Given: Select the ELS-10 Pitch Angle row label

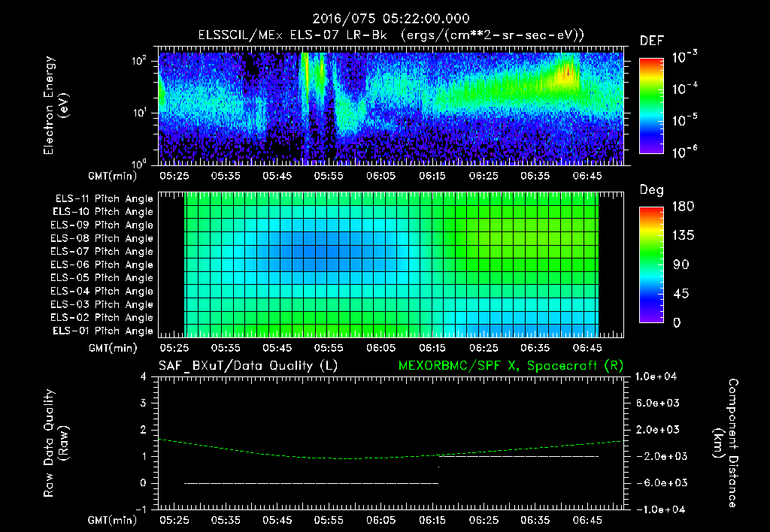Looking at the screenshot, I should click(103, 212).
